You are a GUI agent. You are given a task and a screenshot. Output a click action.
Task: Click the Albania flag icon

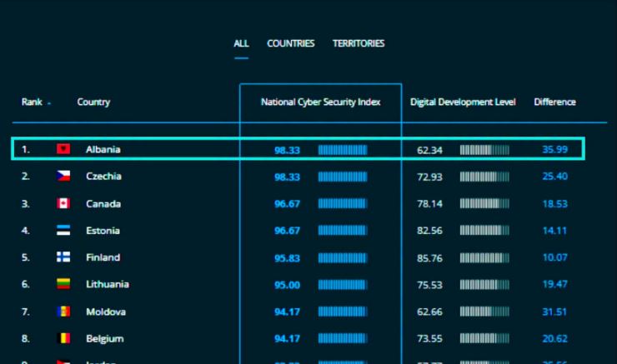(63, 149)
